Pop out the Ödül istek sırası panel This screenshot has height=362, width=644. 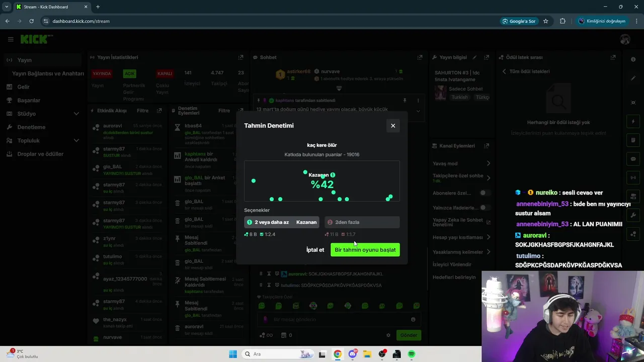tap(613, 57)
